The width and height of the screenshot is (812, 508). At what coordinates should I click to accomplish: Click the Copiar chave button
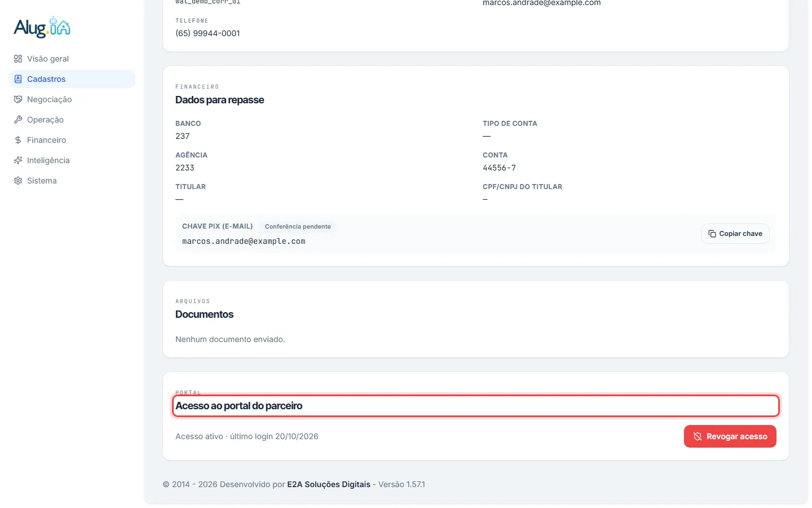(735, 234)
